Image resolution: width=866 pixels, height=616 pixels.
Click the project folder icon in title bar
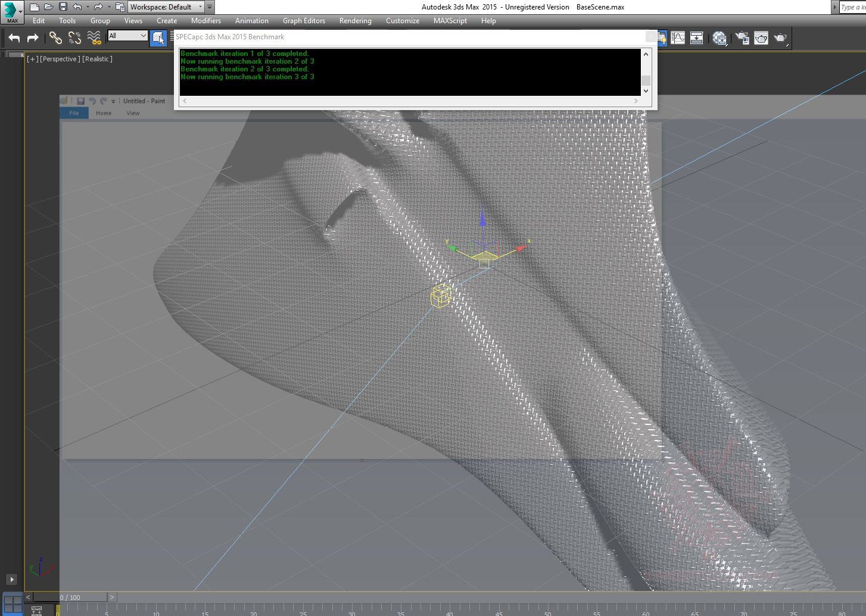coord(120,7)
